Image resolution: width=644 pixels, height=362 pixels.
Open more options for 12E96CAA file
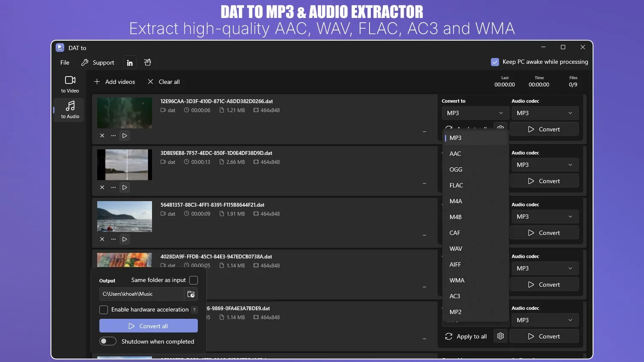click(113, 136)
